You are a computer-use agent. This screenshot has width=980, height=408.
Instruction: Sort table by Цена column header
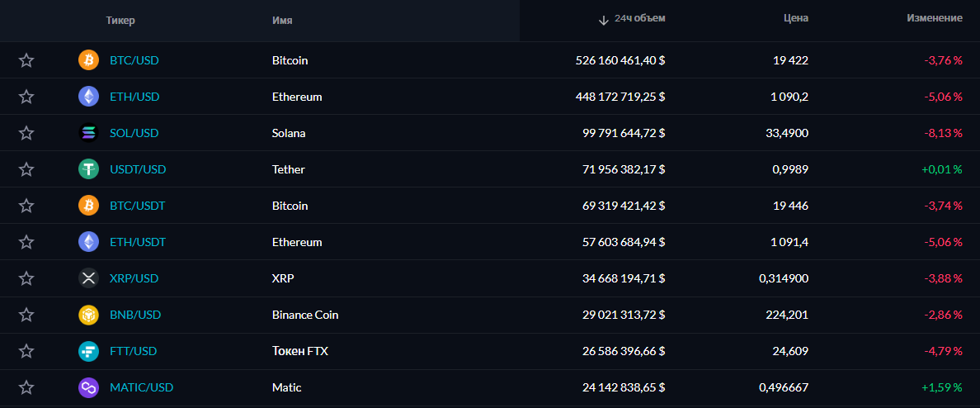click(x=795, y=18)
